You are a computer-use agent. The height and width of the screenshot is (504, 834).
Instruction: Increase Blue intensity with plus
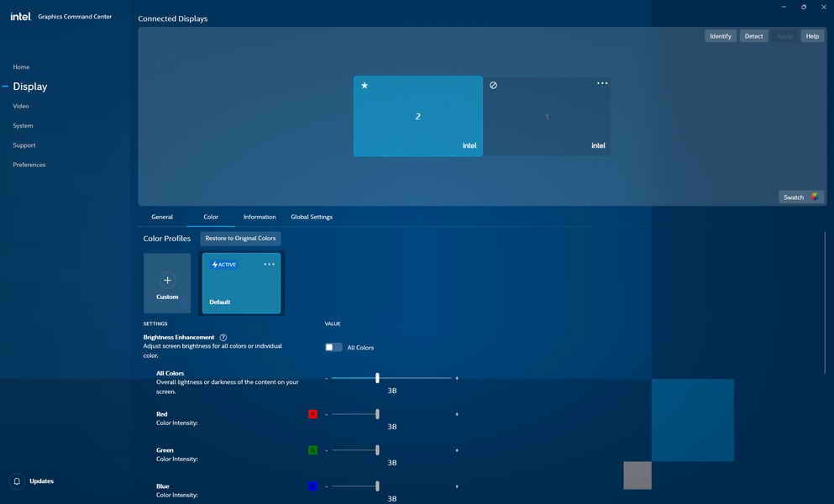(x=457, y=486)
